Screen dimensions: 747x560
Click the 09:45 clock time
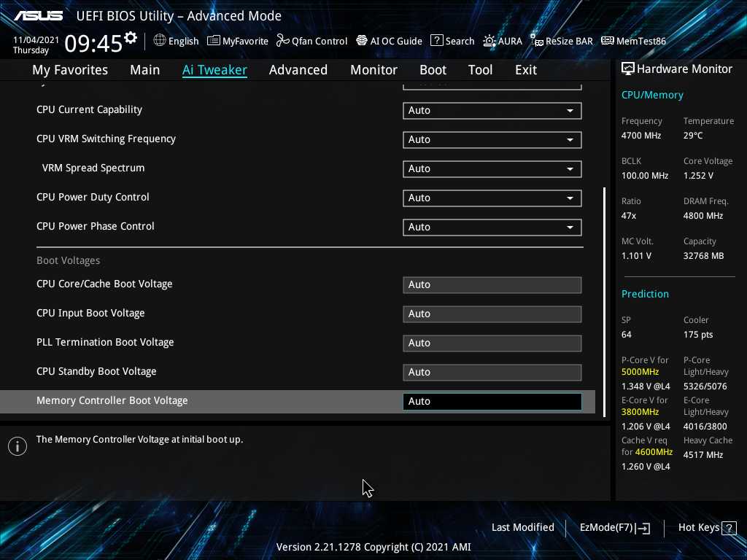tap(93, 44)
